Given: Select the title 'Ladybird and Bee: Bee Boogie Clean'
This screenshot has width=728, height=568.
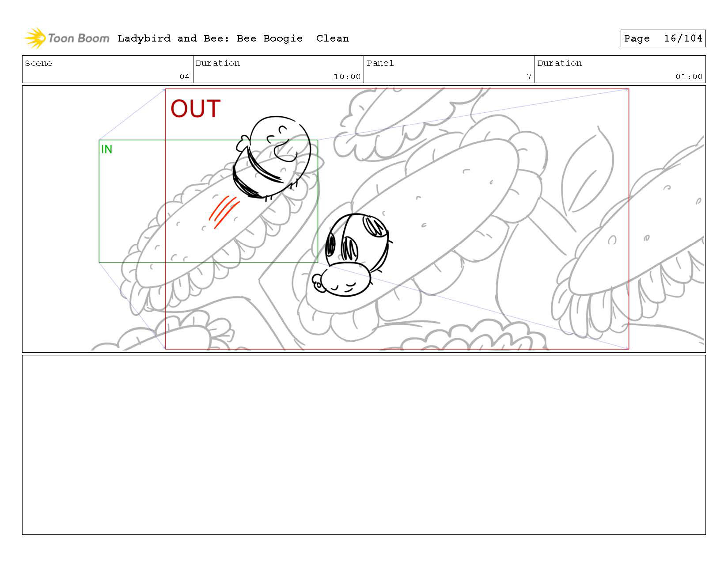Looking at the screenshot, I should pyautogui.click(x=233, y=38).
